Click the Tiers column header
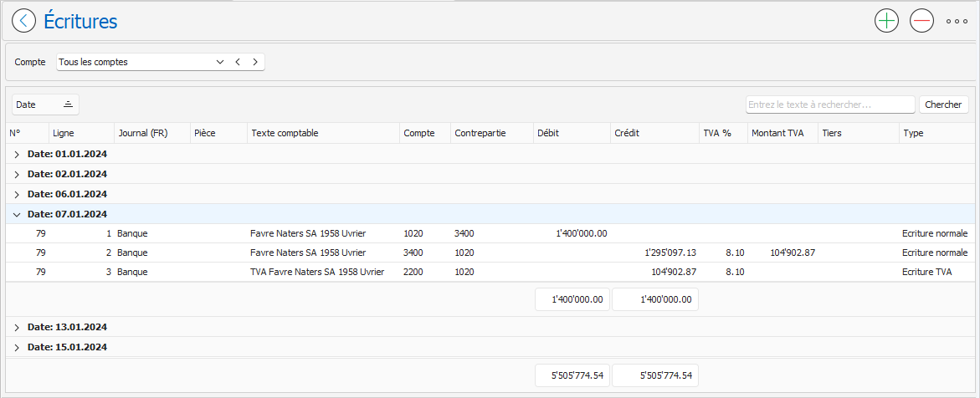Viewport: 980px width, 398px height. [x=859, y=133]
